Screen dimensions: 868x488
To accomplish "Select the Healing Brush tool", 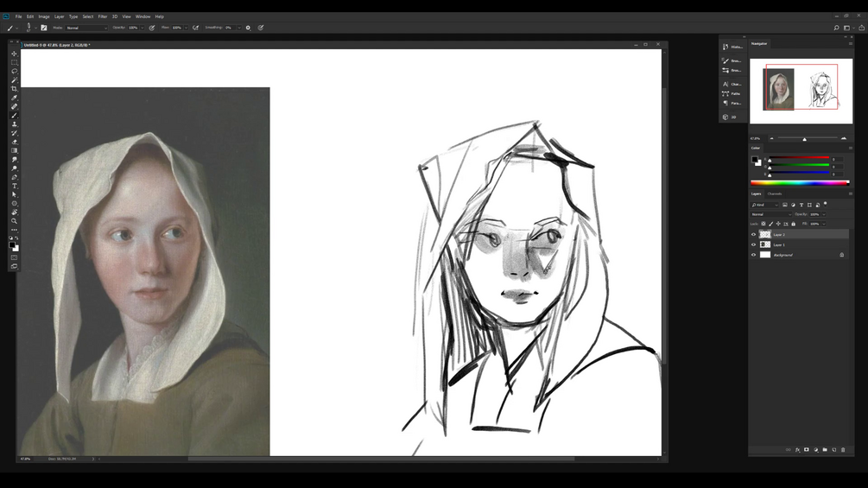I will pos(15,106).
